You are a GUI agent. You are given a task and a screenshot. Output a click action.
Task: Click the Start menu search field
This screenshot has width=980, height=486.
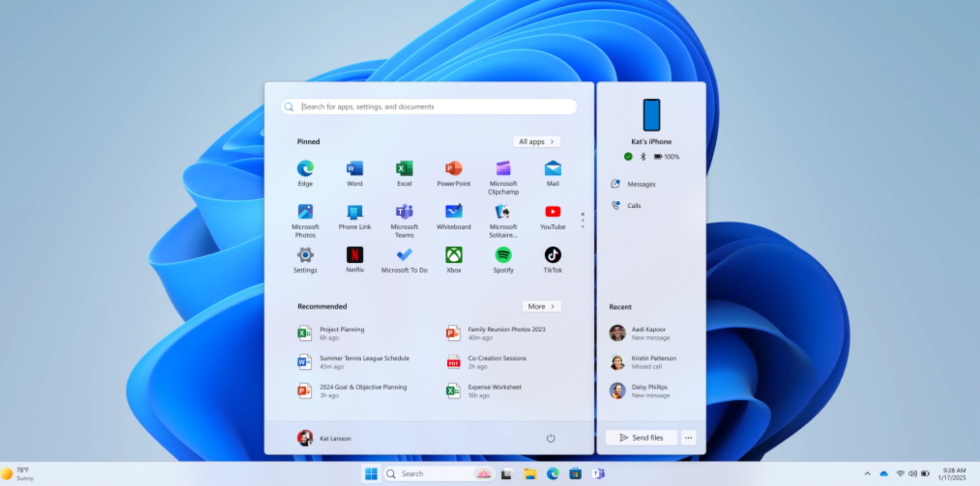[x=429, y=107]
